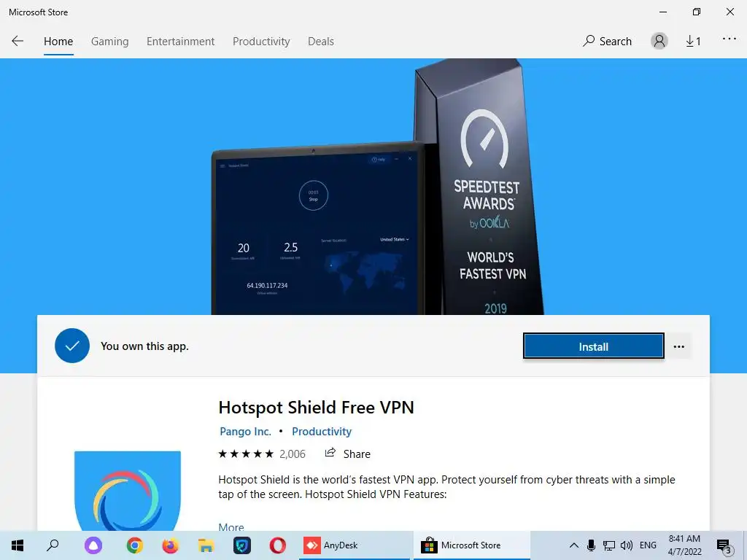Switch to the Gaming tab
This screenshot has width=747, height=560.
tap(109, 42)
